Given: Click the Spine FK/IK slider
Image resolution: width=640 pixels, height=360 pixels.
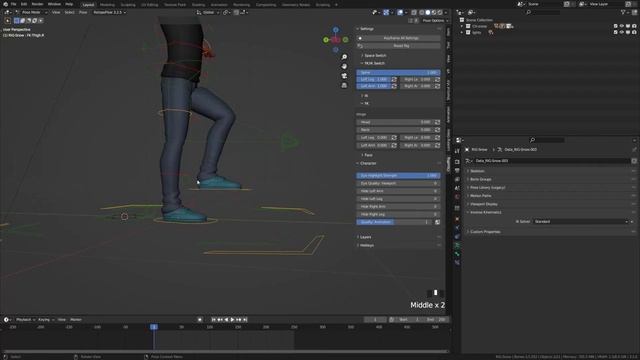Looking at the screenshot, I should [x=398, y=72].
